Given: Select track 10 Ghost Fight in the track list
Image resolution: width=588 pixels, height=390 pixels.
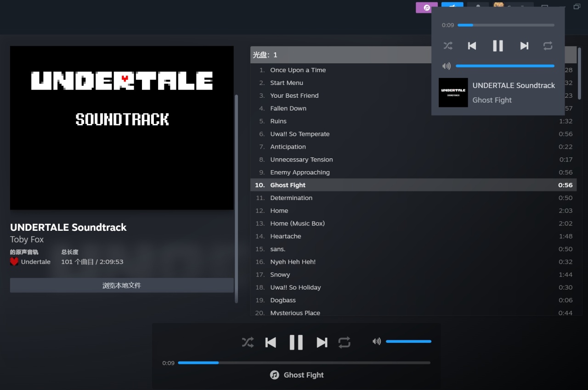Looking at the screenshot, I should tap(413, 185).
